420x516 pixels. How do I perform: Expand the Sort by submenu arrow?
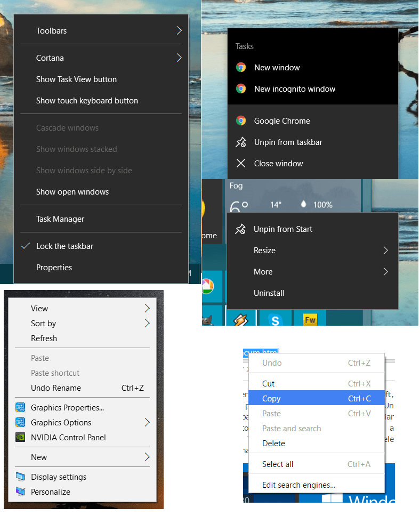147,324
